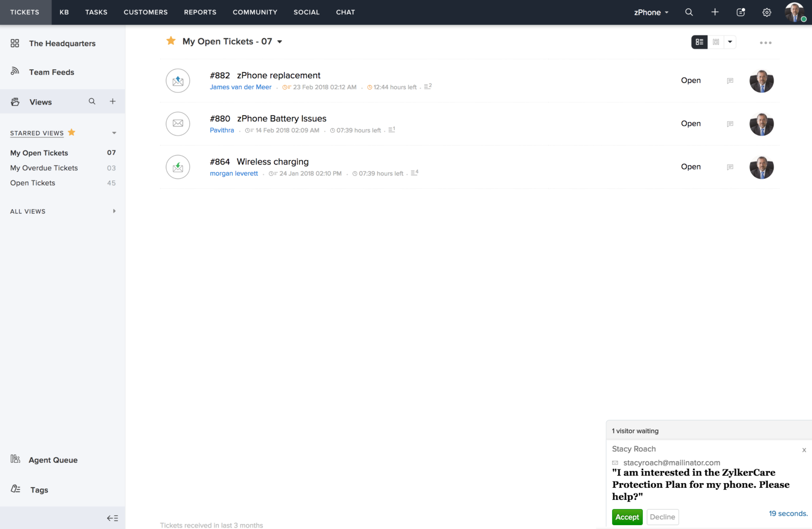
Task: Expand the All Views section
Action: pyautogui.click(x=114, y=211)
